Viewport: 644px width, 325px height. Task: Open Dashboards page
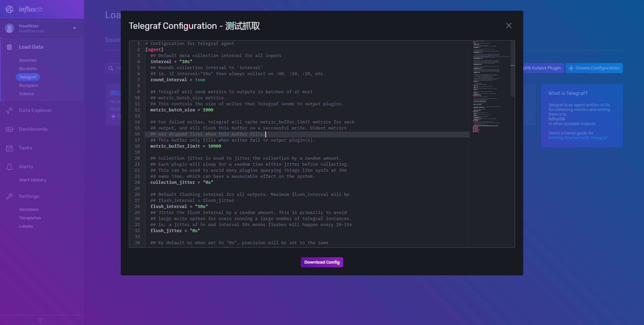(33, 129)
